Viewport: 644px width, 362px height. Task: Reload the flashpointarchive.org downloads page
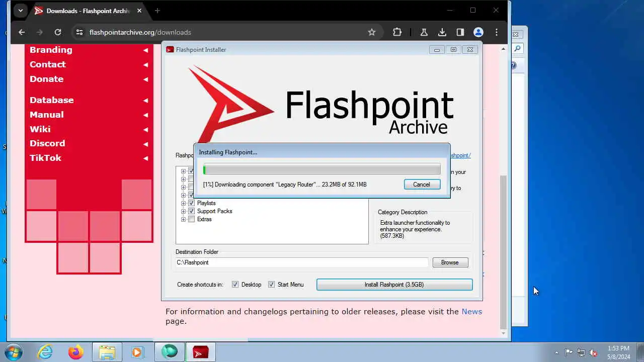(x=58, y=32)
